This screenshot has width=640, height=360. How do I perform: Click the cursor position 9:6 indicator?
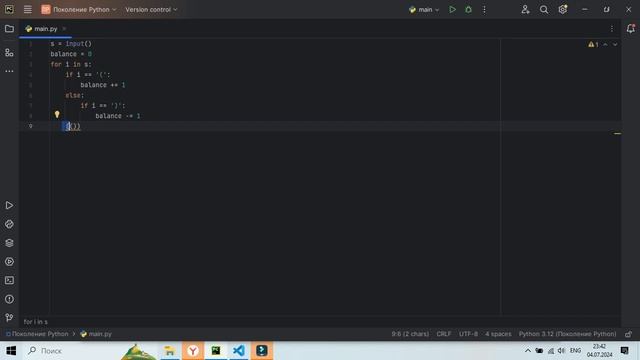coord(410,334)
